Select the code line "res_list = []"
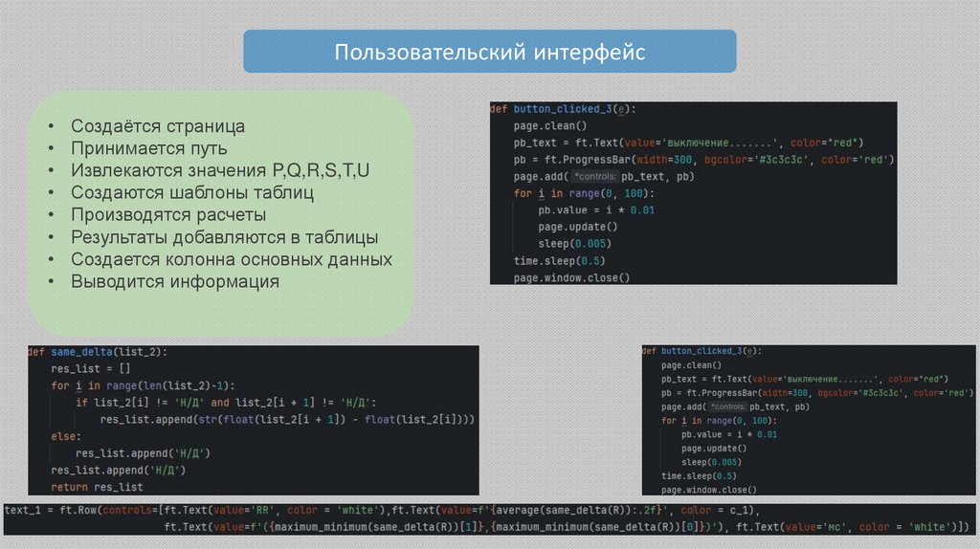 click(91, 369)
